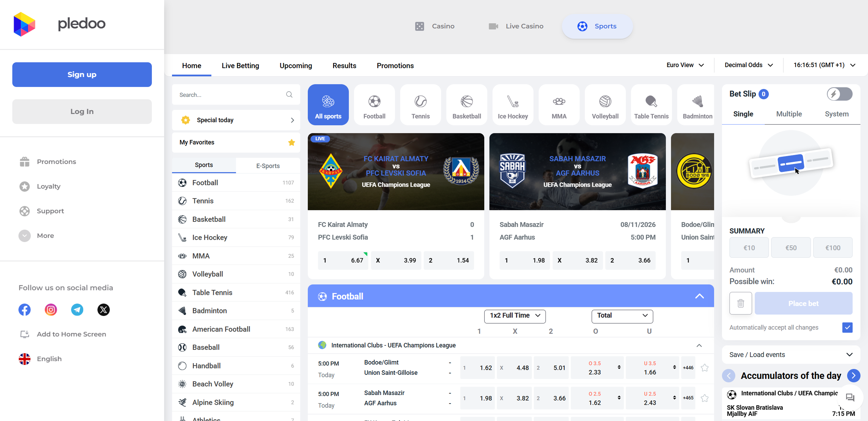Switch to the Upcoming tab
Viewport: 868px width, 421px height.
[x=296, y=66]
